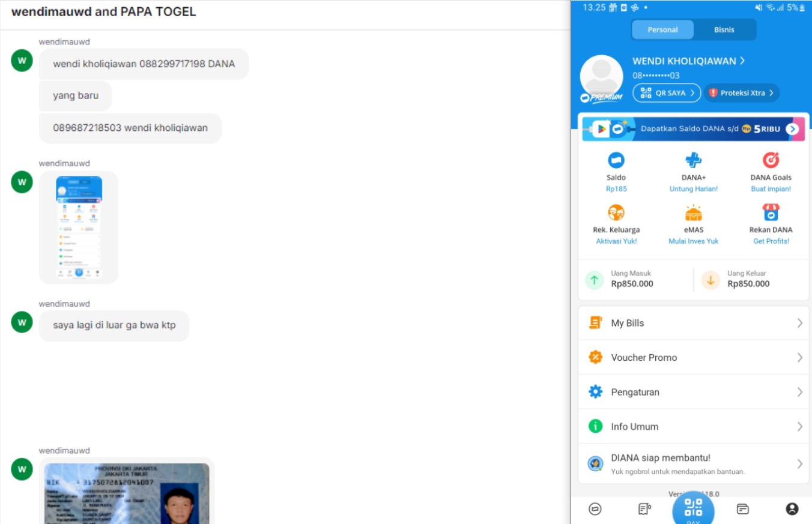
Task: Click the Voucher Promo percent icon
Action: (x=595, y=357)
